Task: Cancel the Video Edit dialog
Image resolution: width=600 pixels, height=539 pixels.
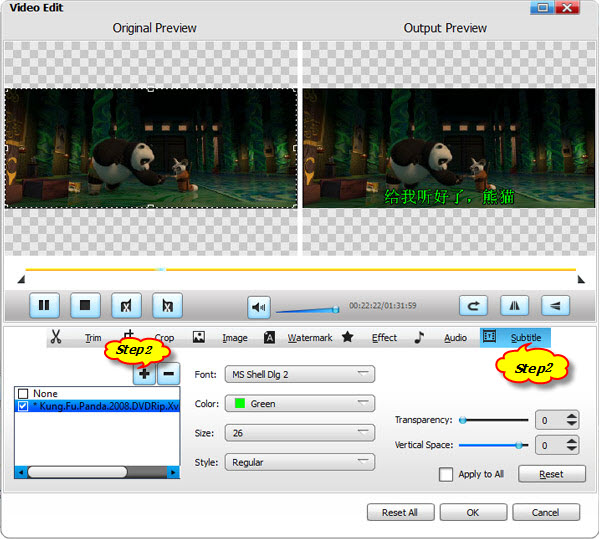Action: click(546, 512)
